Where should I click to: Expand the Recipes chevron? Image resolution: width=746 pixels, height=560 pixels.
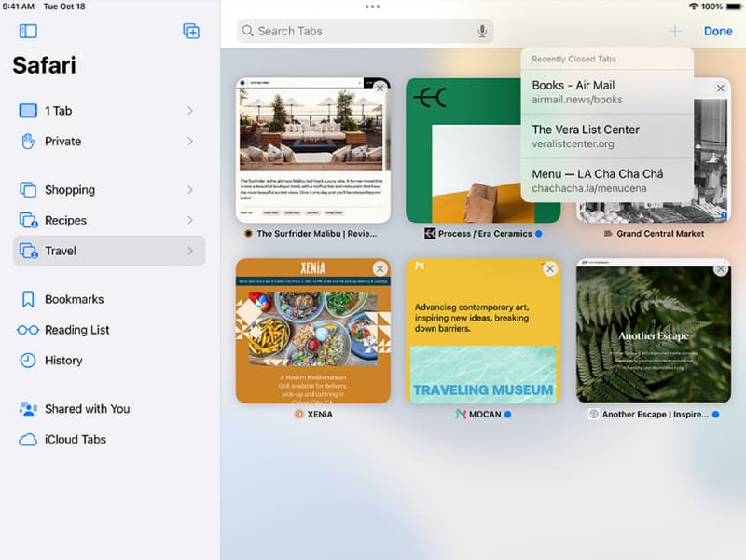tap(190, 221)
